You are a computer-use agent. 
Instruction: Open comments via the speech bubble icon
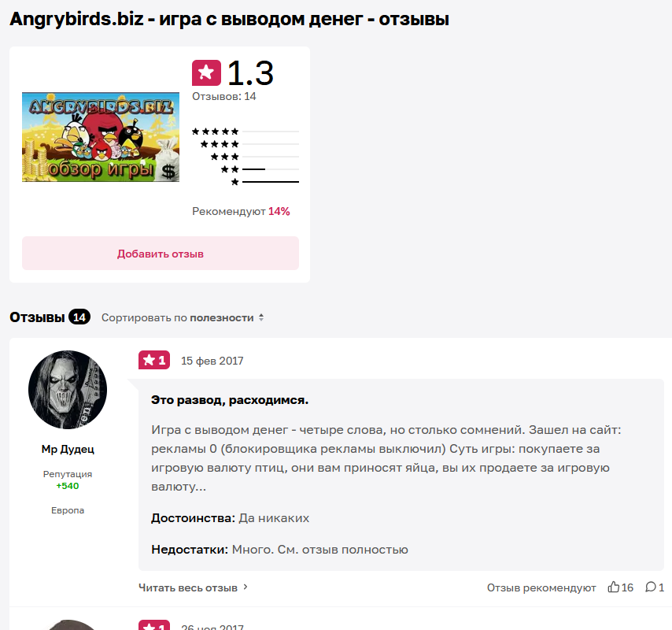pos(651,587)
